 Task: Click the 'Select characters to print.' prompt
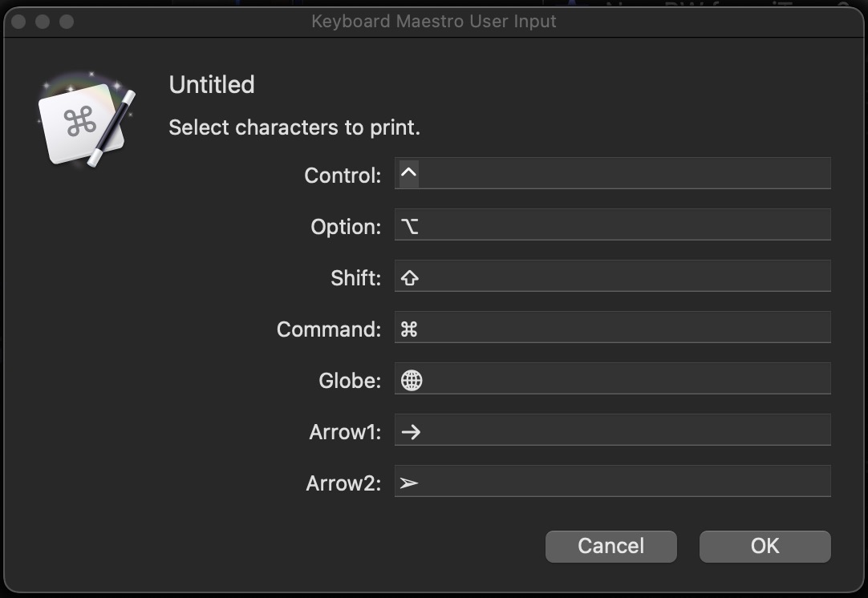point(294,127)
